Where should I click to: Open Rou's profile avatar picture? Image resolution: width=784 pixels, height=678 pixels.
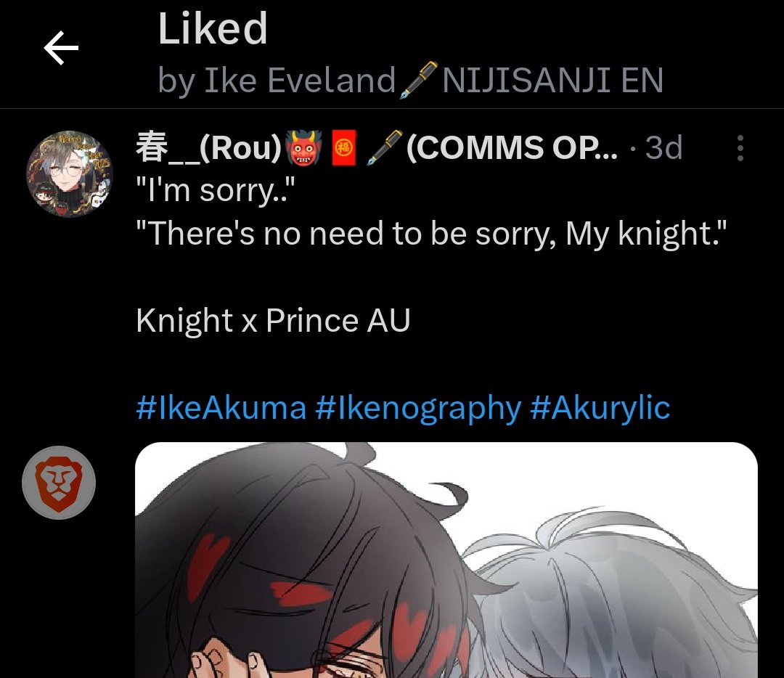pyautogui.click(x=70, y=174)
